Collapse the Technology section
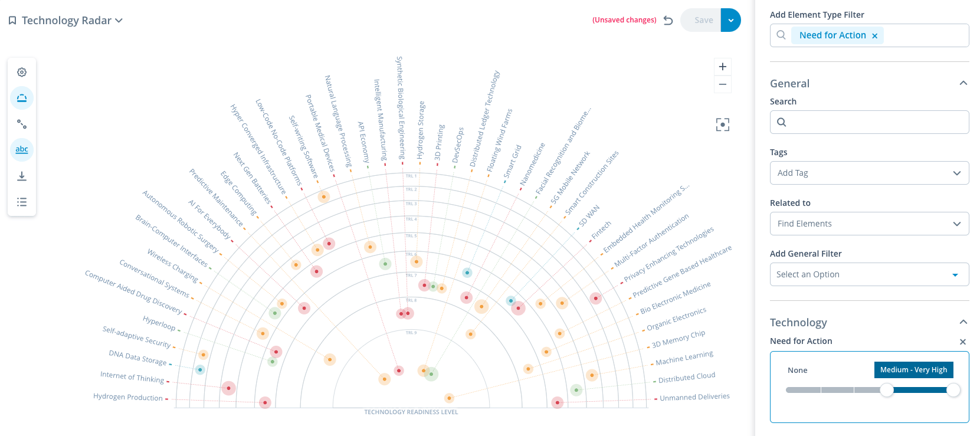Image resolution: width=980 pixels, height=436 pixels. [x=963, y=322]
